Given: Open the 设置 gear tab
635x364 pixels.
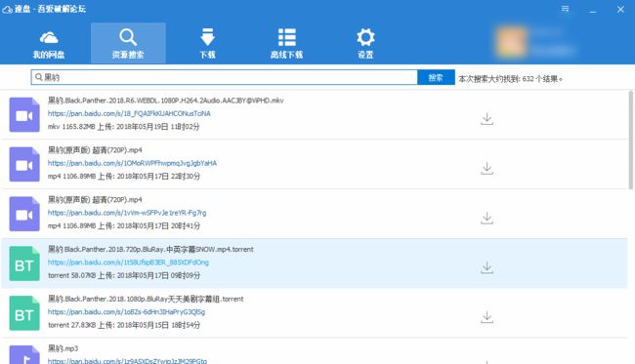Looking at the screenshot, I should tap(365, 44).
